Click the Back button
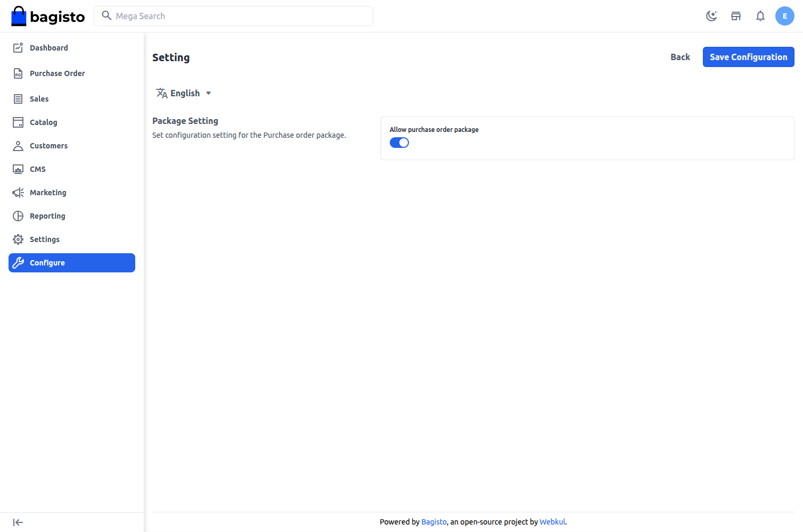Viewport: 803px width, 532px height. pos(680,57)
